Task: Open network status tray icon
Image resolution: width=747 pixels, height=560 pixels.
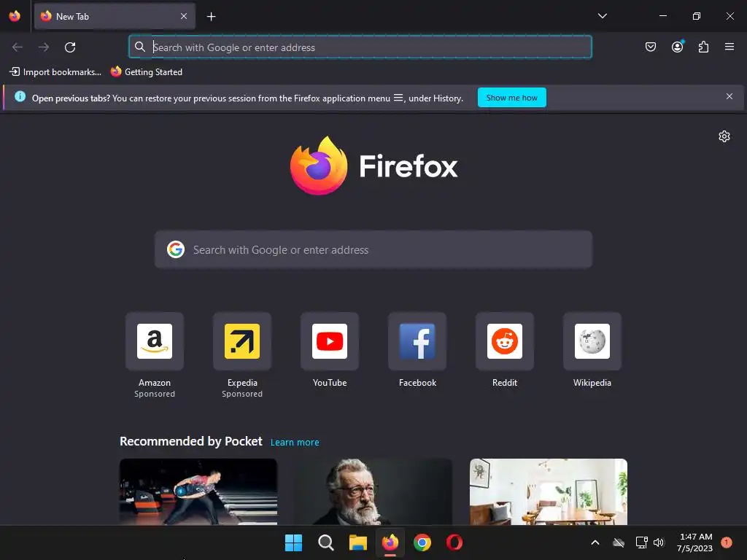Action: click(642, 542)
